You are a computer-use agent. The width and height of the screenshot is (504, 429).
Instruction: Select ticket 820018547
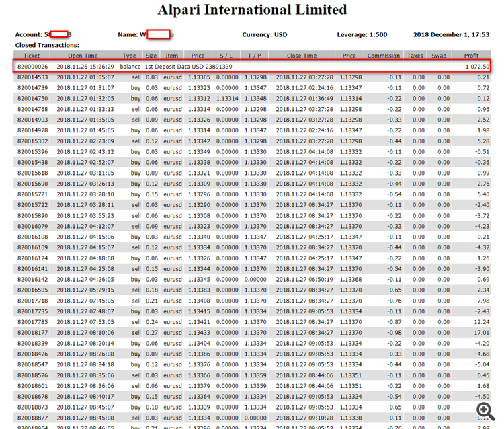pos(32,364)
